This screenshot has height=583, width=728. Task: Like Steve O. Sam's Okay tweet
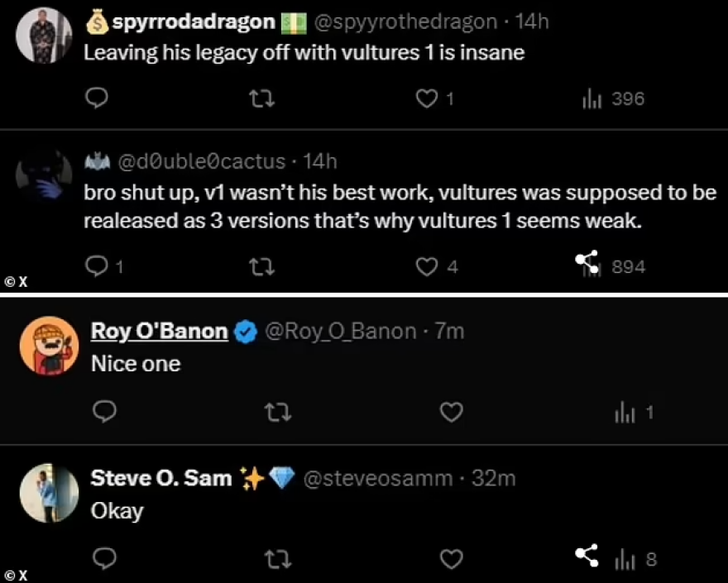coord(451,559)
